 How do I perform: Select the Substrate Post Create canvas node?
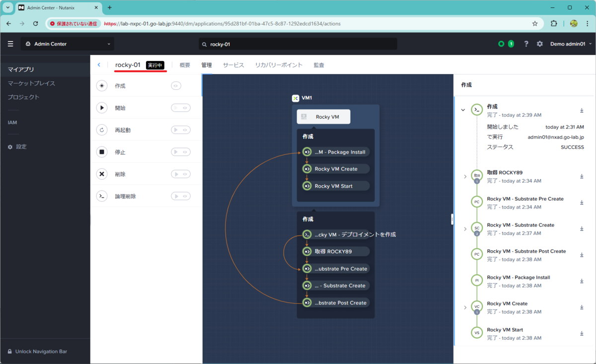[x=336, y=303]
